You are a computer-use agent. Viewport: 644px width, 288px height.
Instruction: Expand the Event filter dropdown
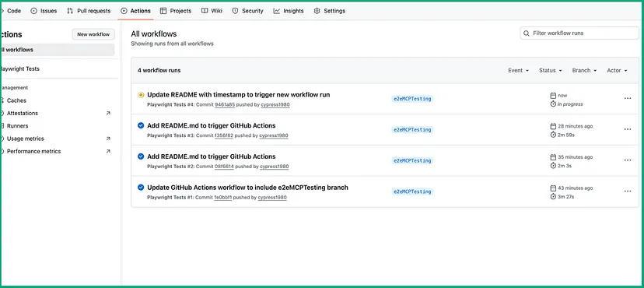pos(518,71)
